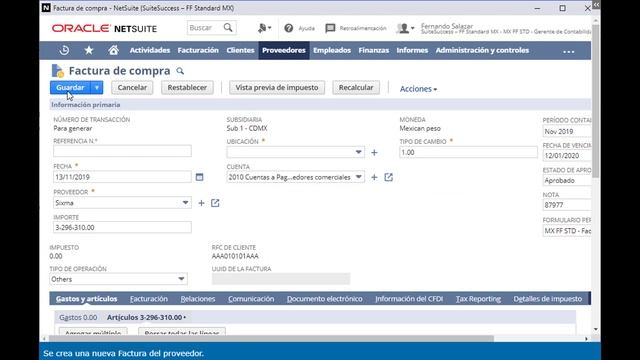Open the Administración y controles menu
Screen dimensions: 640x360
(482, 50)
